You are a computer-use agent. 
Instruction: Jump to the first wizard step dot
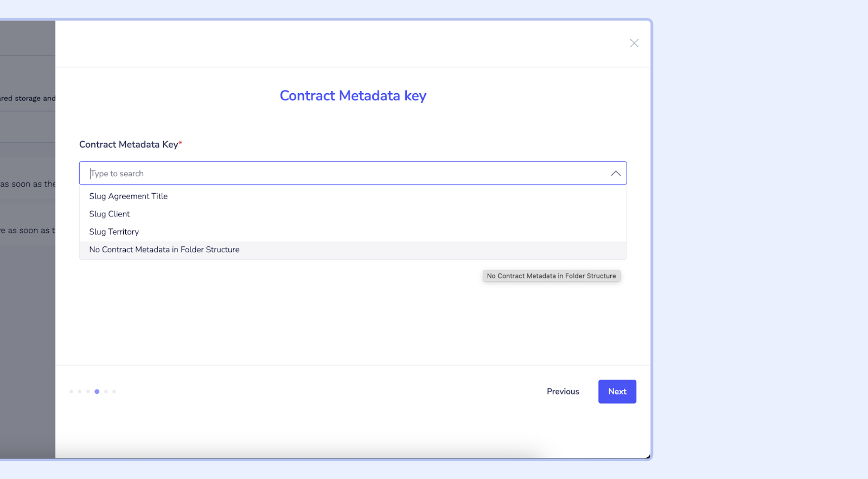click(71, 392)
